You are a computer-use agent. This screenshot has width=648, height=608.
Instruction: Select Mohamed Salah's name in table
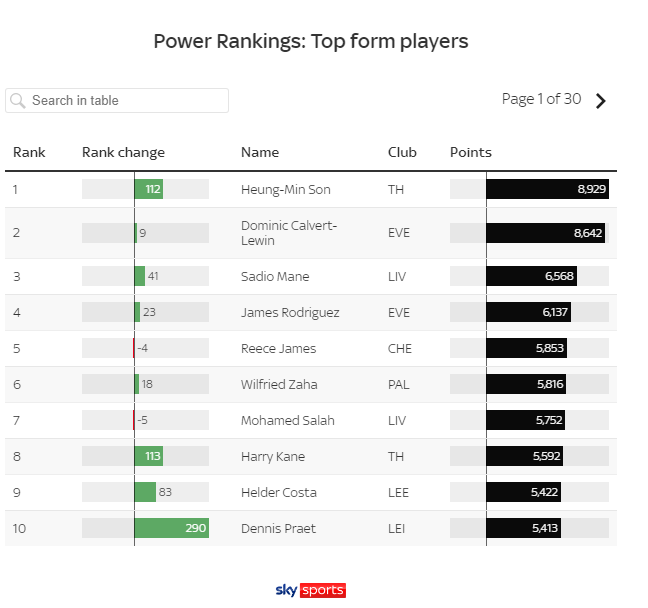point(288,420)
